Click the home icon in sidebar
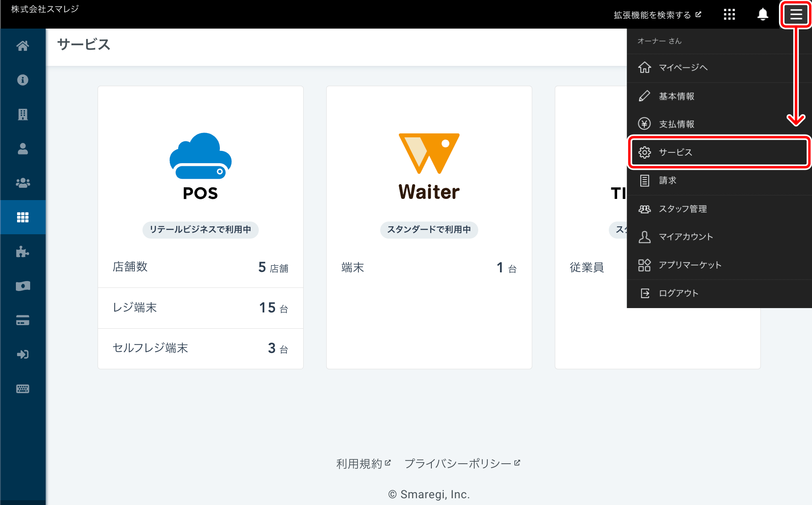 click(23, 46)
